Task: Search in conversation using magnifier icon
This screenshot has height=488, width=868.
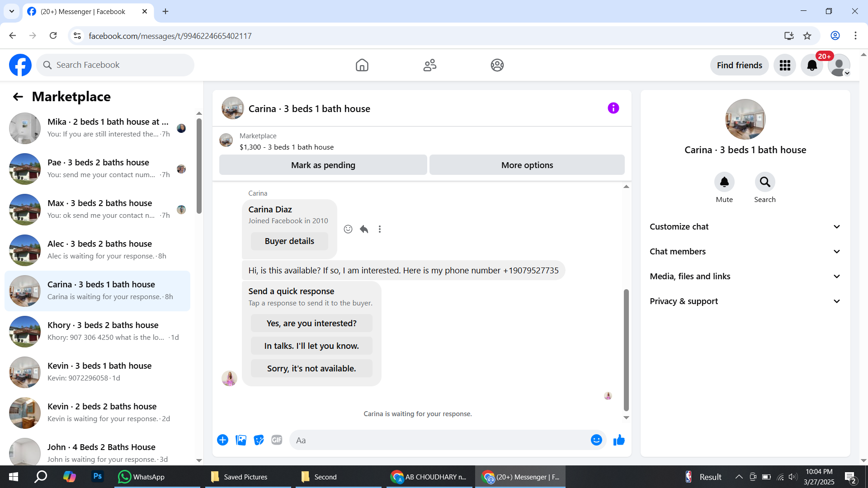Action: (765, 182)
